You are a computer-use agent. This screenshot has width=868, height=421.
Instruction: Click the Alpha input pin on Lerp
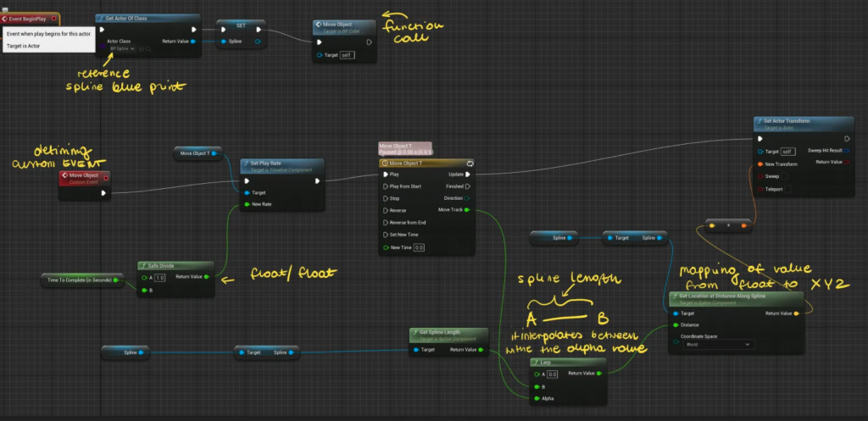[536, 396]
